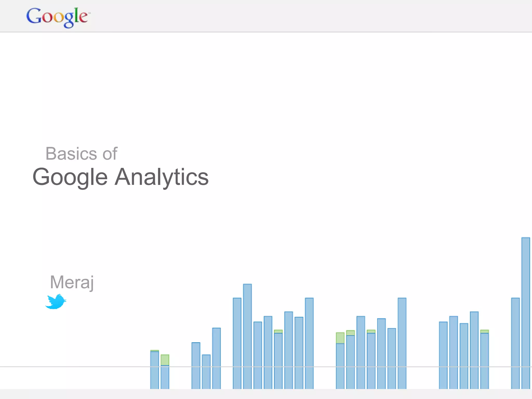This screenshot has width=532, height=399.
Task: Click the green cap on the five-bar cluster's last bar
Action: coord(484,331)
